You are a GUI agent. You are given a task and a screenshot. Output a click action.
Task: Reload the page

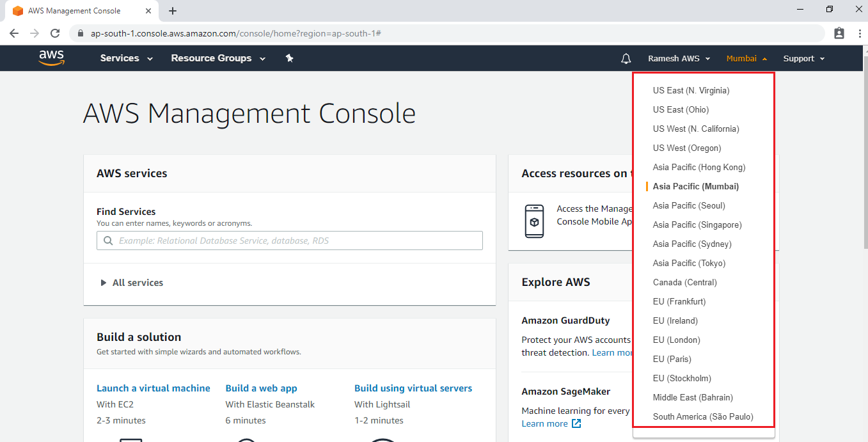click(55, 33)
